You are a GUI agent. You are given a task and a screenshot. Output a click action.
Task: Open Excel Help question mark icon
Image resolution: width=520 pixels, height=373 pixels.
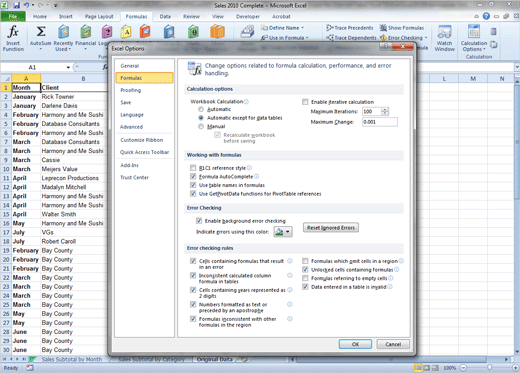tap(486, 16)
